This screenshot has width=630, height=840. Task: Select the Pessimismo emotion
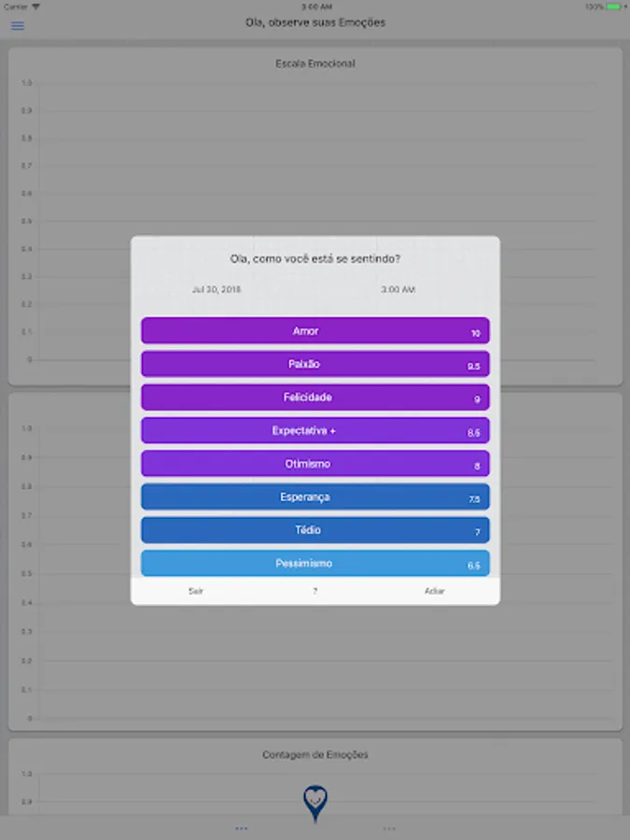click(x=315, y=564)
